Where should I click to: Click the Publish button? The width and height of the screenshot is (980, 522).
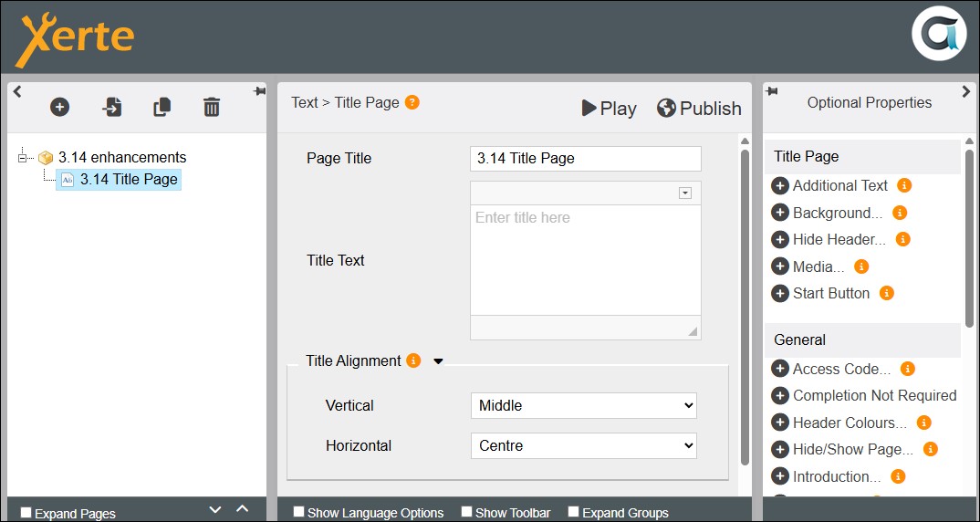coord(699,109)
